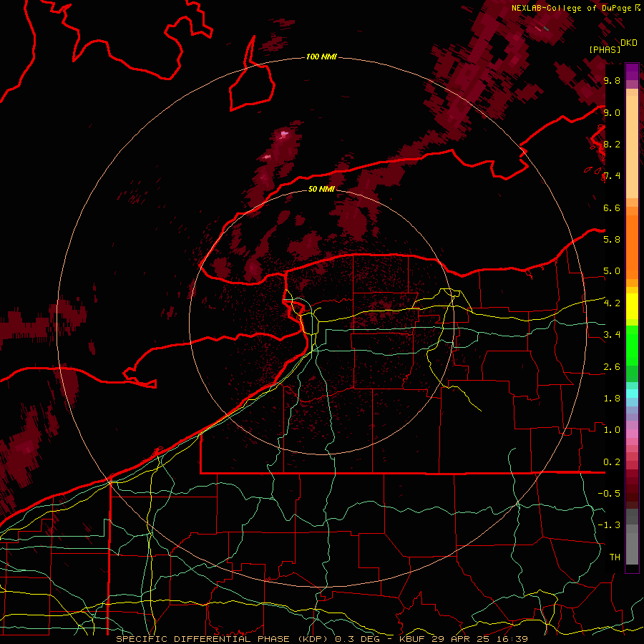Image resolution: width=644 pixels, height=644 pixels.
Task: Click the 8.2 scale value
Action: coord(612,144)
